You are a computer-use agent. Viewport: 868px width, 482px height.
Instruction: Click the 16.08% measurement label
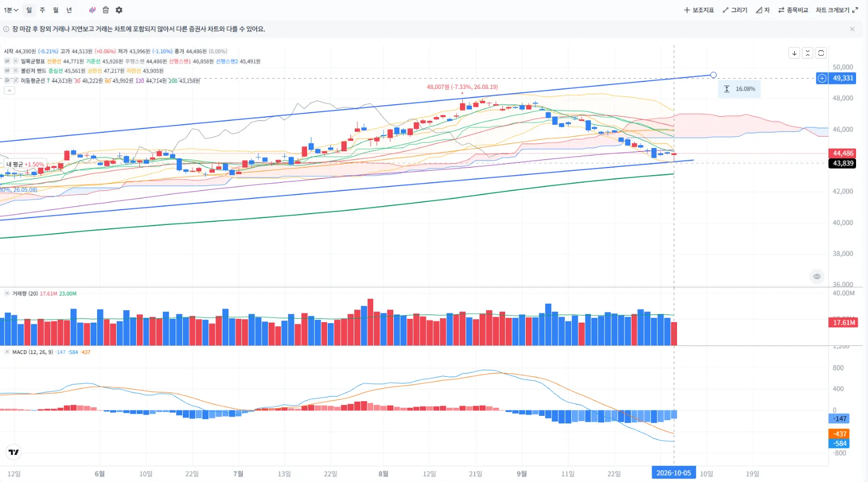pyautogui.click(x=739, y=89)
